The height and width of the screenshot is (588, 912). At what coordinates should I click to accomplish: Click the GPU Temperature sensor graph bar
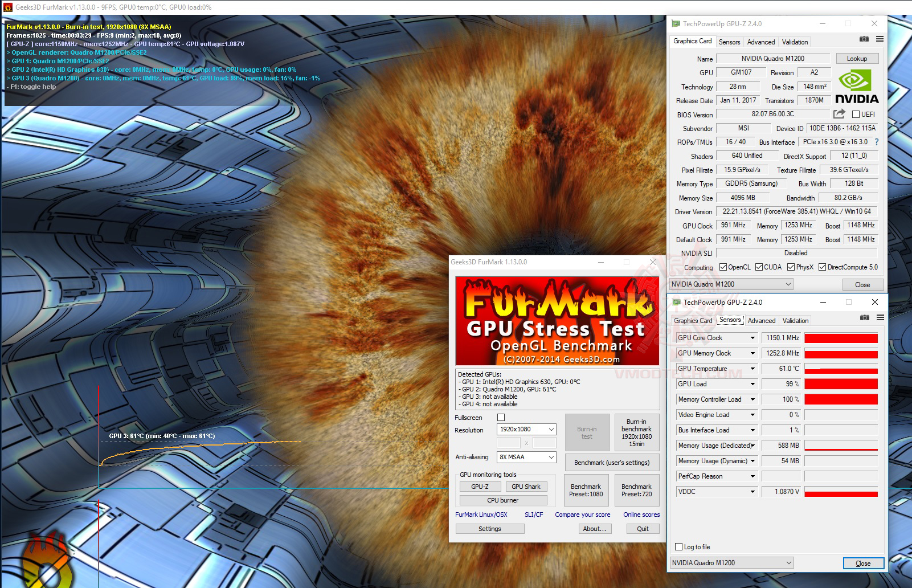(x=841, y=369)
